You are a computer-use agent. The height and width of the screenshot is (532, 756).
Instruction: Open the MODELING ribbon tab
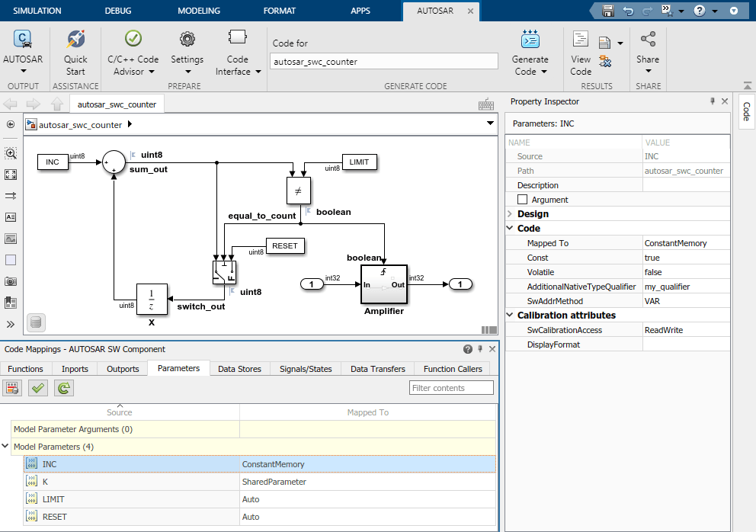198,11
